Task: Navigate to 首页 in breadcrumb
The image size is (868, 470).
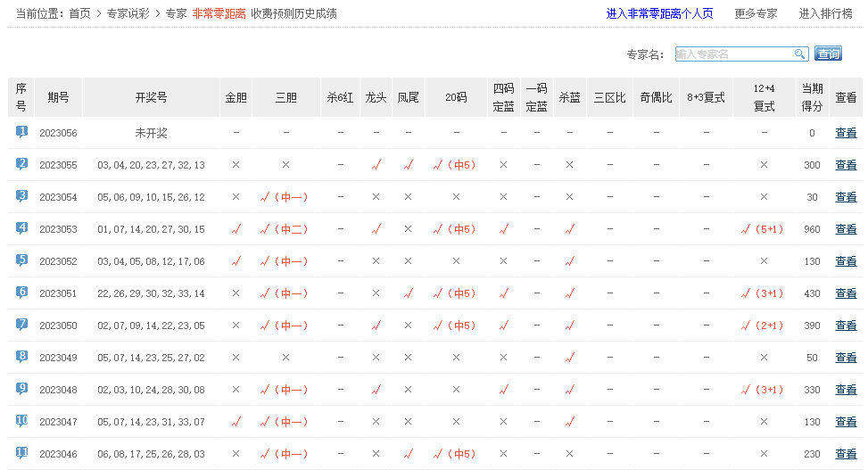Action: [80, 14]
